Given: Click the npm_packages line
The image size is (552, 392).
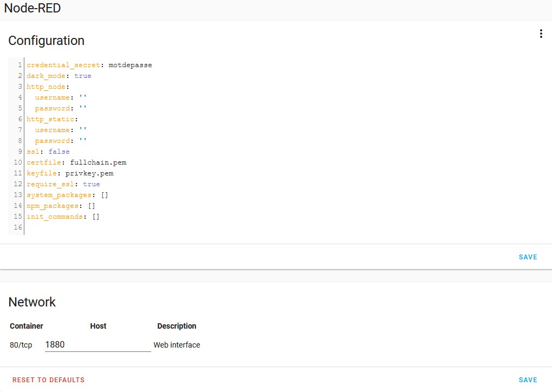Looking at the screenshot, I should (x=61, y=206).
